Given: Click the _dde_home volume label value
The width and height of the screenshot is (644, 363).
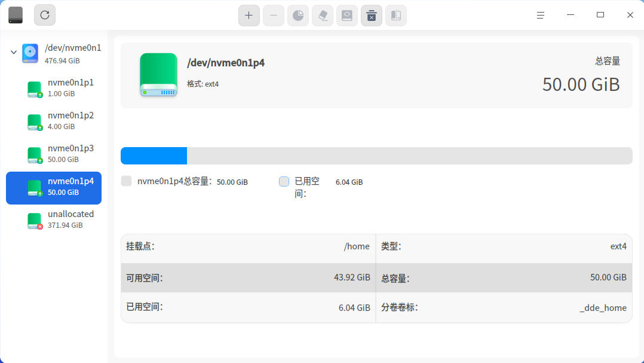Looking at the screenshot, I should (x=603, y=308).
